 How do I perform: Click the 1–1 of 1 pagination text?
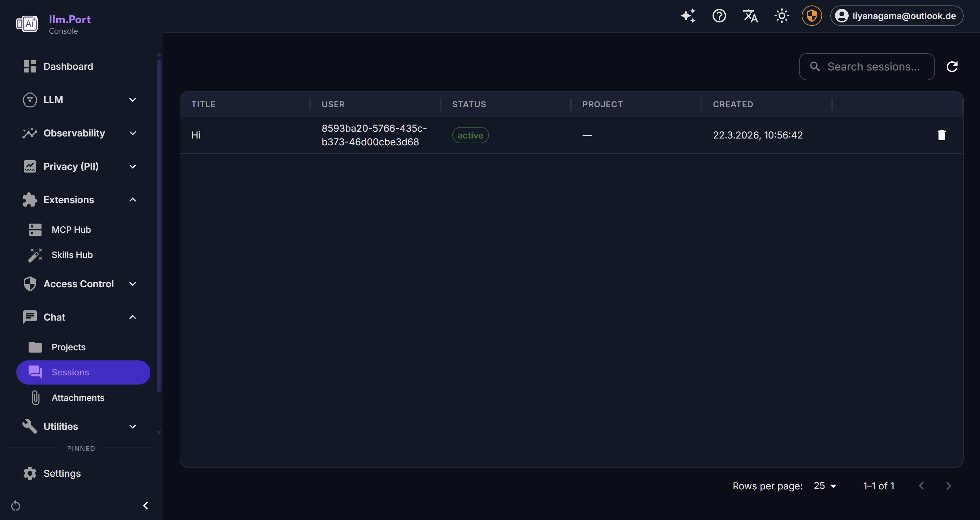[x=879, y=486]
